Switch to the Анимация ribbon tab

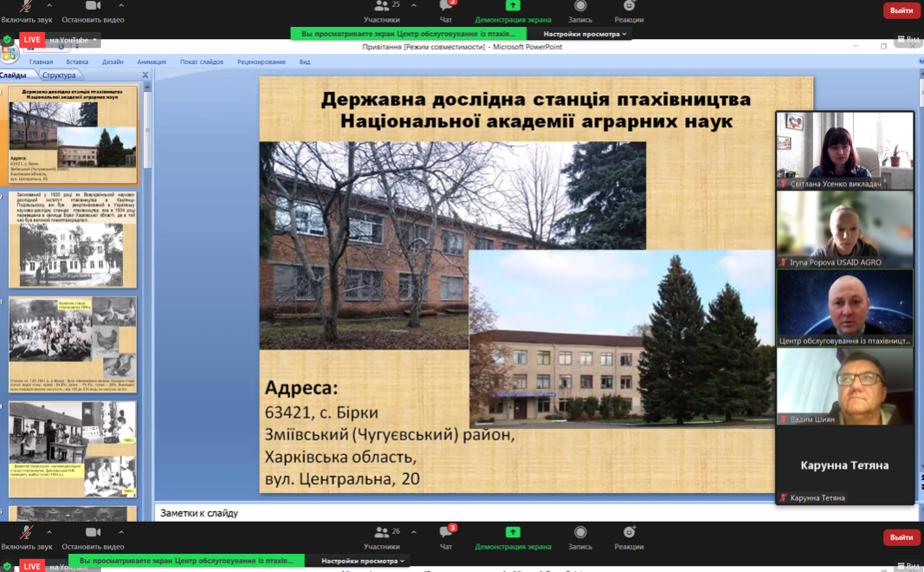click(x=152, y=62)
